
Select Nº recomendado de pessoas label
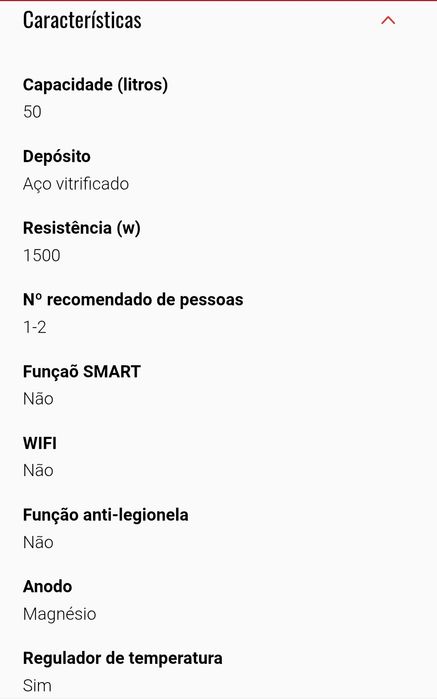point(133,300)
